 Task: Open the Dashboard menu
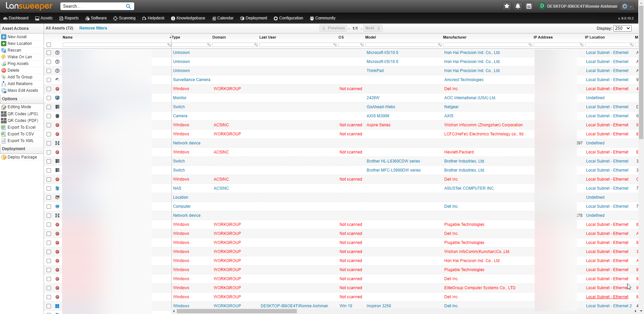tap(16, 18)
